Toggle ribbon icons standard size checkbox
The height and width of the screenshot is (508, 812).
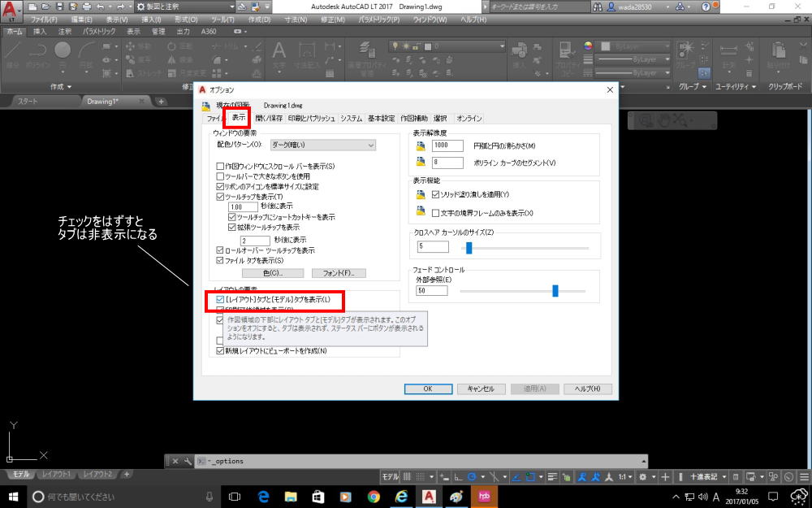pyautogui.click(x=220, y=187)
